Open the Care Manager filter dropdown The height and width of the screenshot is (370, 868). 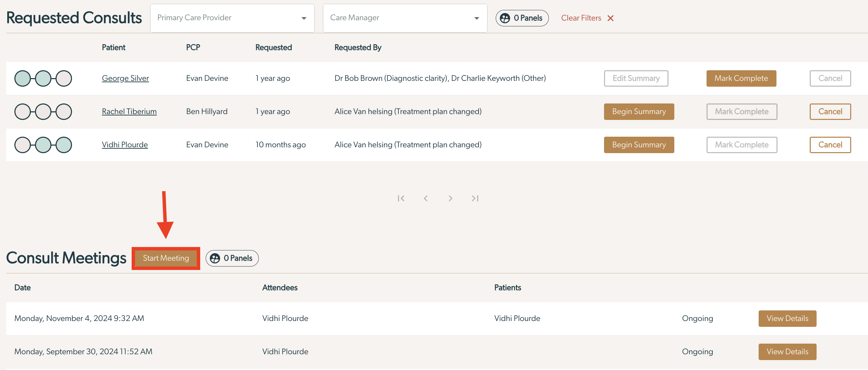click(x=405, y=18)
